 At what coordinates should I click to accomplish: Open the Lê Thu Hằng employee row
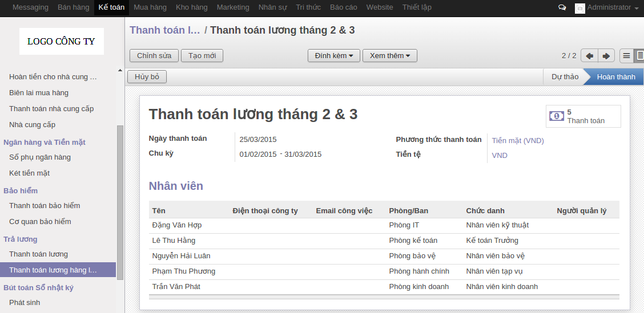pos(174,241)
